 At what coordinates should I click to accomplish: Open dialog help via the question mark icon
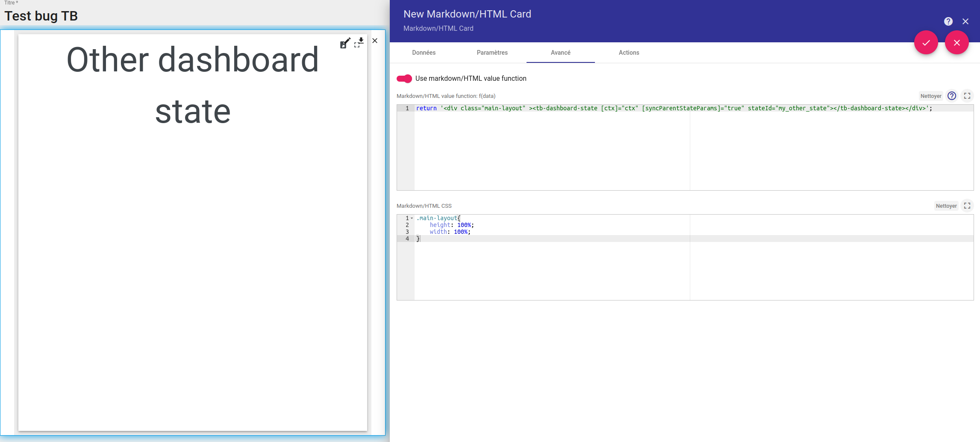coord(948,21)
